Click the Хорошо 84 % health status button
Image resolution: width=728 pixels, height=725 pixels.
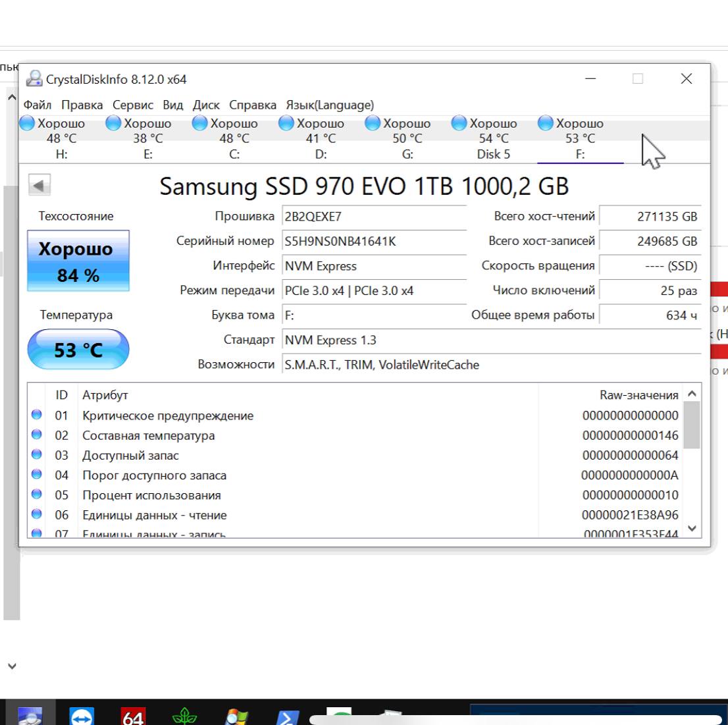click(x=78, y=261)
